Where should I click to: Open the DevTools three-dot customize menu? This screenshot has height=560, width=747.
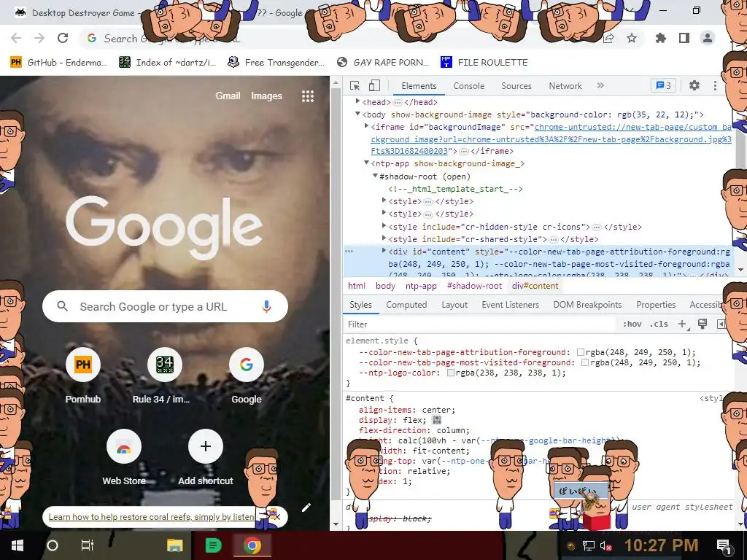pyautogui.click(x=715, y=86)
